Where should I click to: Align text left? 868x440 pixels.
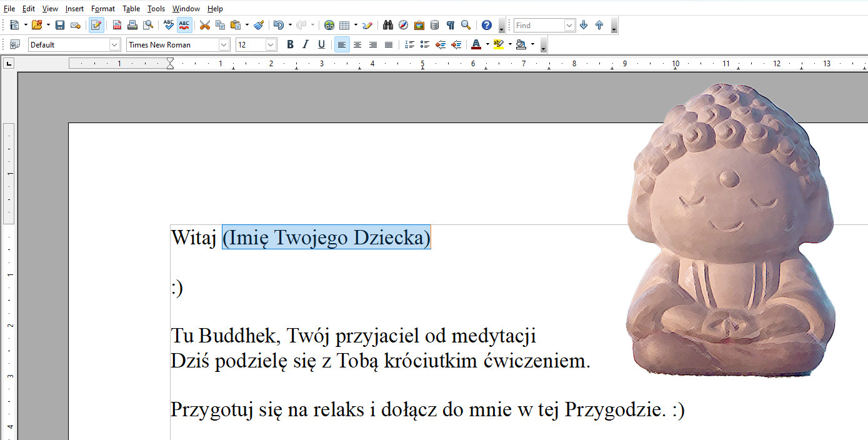[342, 44]
